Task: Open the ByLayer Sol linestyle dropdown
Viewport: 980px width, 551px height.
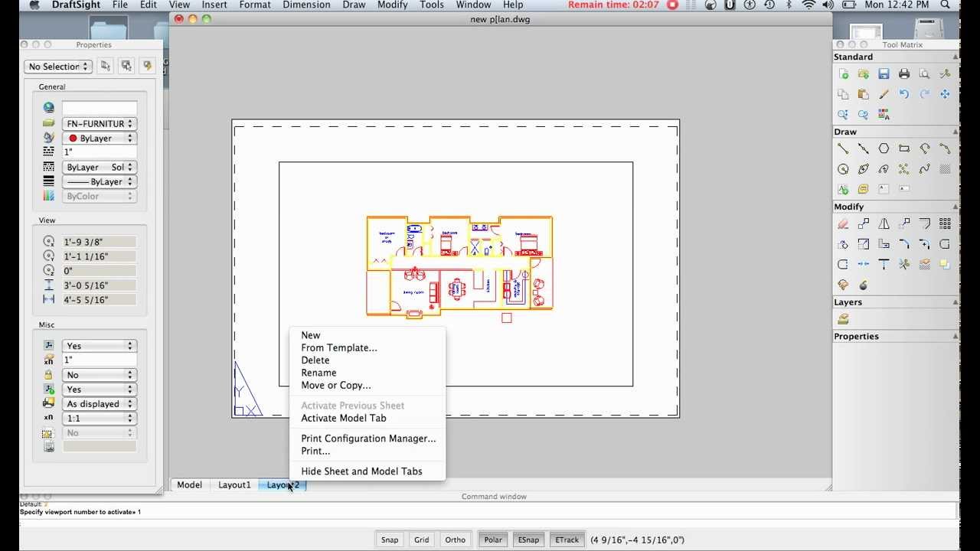Action: 100,167
